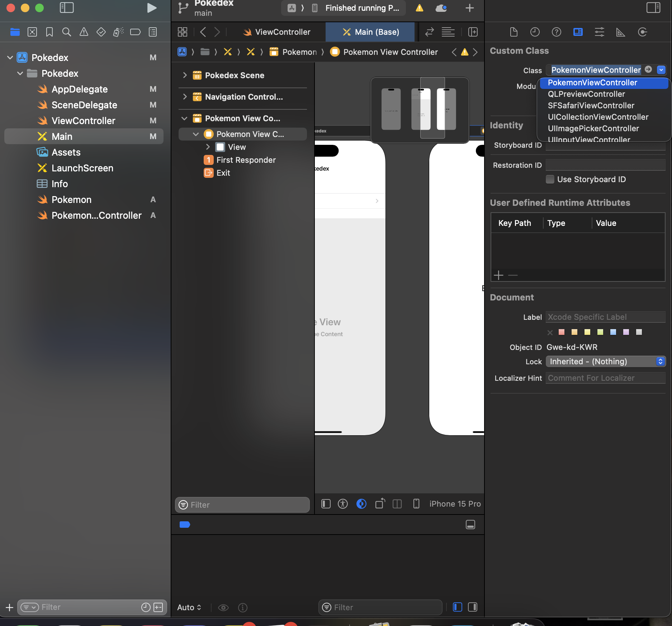Open the Report navigator

tap(153, 32)
